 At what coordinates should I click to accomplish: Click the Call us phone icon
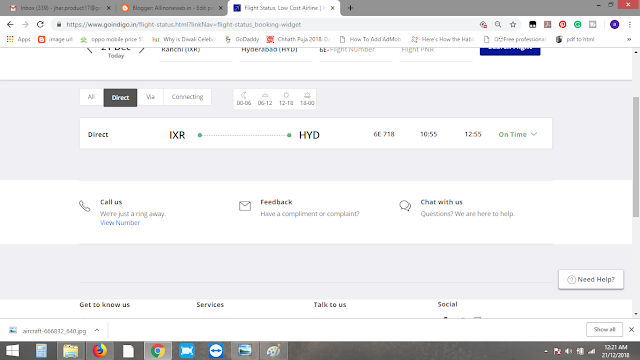84,206
